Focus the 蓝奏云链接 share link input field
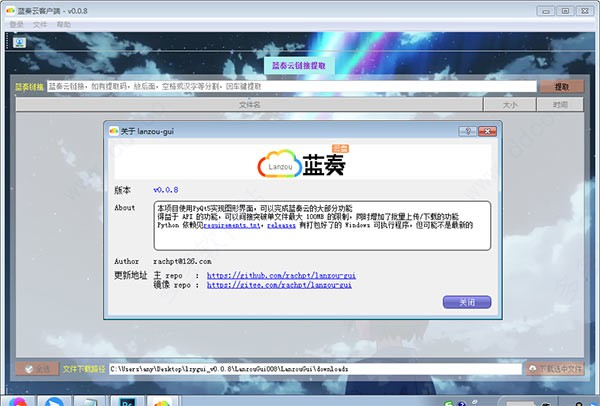This screenshot has width=600, height=406. click(292, 86)
